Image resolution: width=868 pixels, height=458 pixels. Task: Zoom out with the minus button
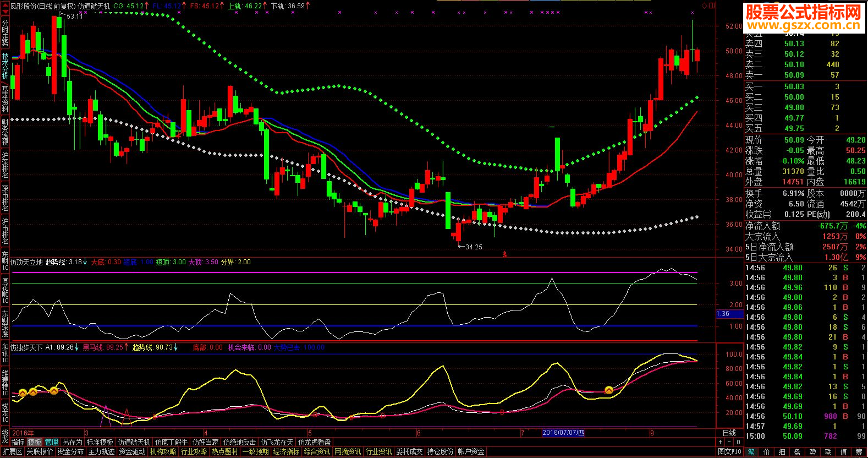pyautogui.click(x=729, y=442)
